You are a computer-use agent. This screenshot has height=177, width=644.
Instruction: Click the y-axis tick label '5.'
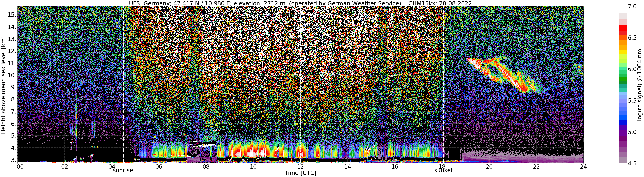pos(13,136)
